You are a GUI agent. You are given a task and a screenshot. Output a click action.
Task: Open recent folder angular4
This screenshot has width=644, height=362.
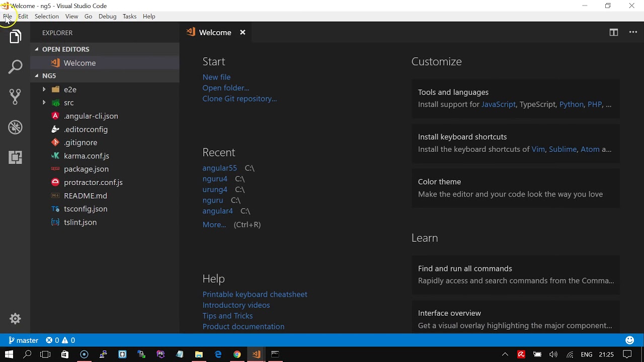[217, 211]
